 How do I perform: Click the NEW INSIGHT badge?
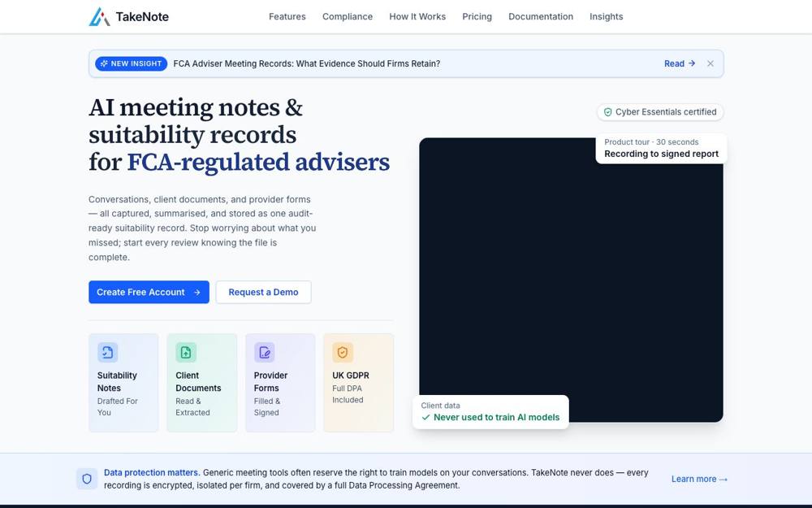click(x=131, y=63)
